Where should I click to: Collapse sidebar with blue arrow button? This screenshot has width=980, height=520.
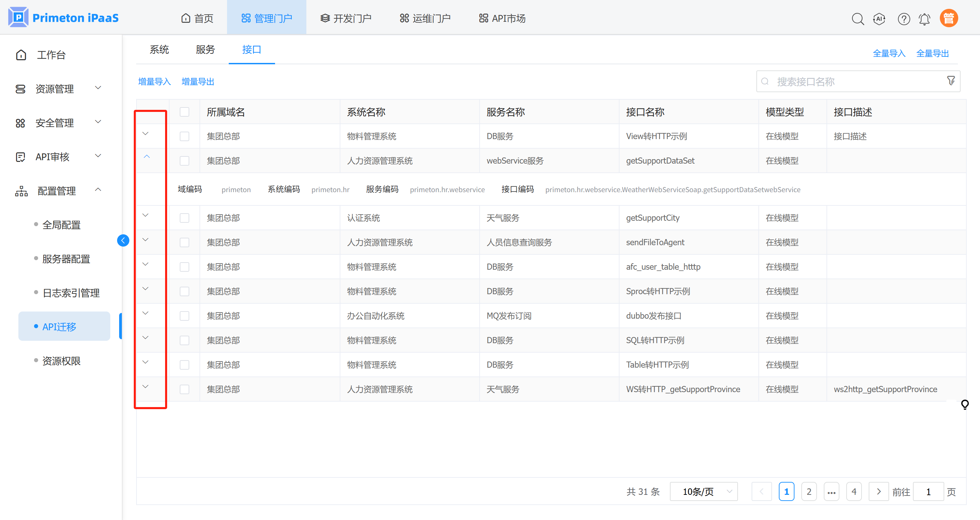123,240
